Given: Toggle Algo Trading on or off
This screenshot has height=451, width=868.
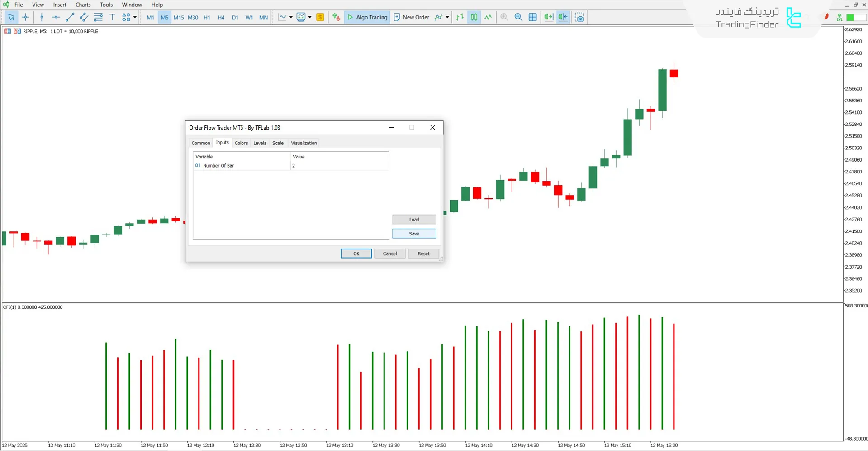Looking at the screenshot, I should 367,17.
